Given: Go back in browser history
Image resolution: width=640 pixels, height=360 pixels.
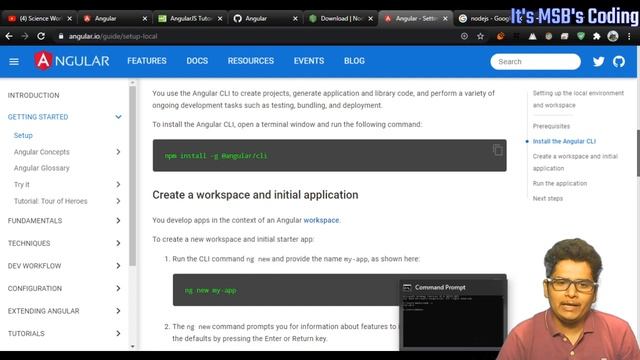Looking at the screenshot, I should click(9, 36).
